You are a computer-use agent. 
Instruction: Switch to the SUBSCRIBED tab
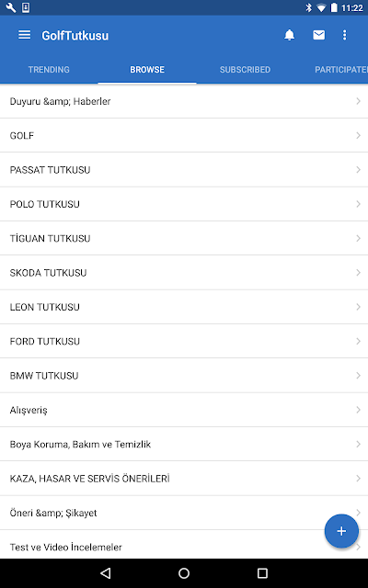245,70
